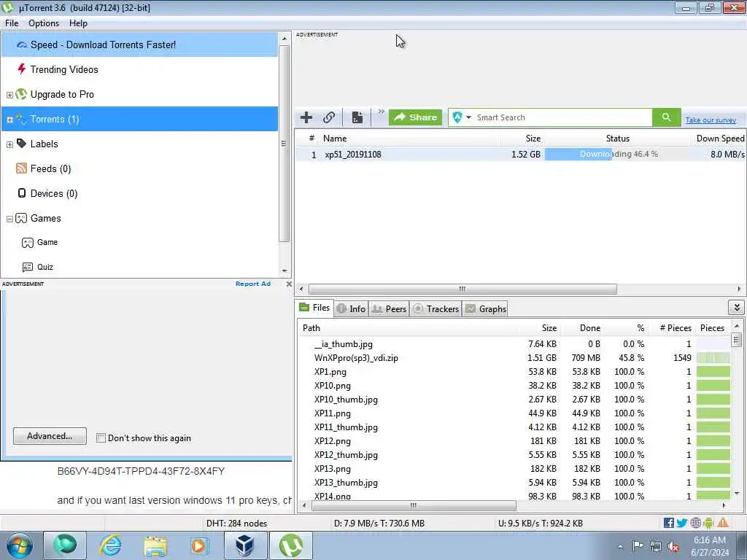Click into the Smart Search field

[x=562, y=117]
